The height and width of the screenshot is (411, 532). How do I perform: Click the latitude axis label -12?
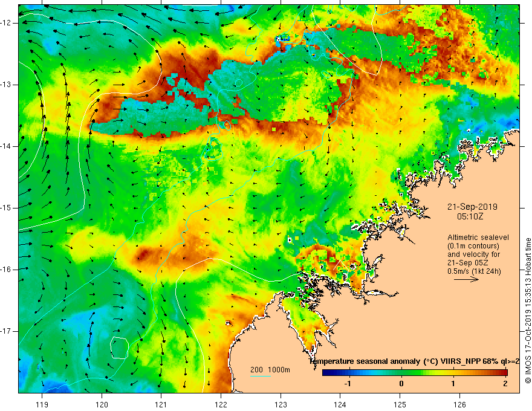(6, 23)
